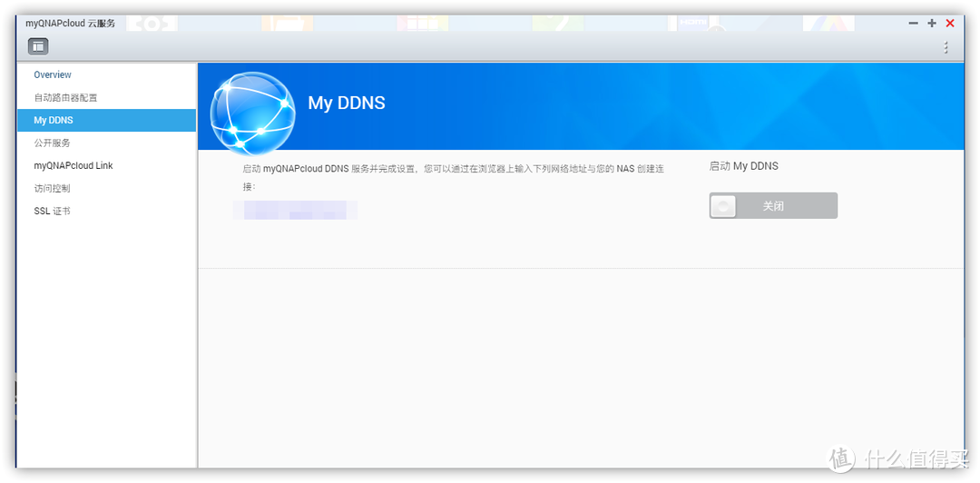Screen dimensions: 980x483
Task: Go to 访问控制 page
Action: point(52,188)
